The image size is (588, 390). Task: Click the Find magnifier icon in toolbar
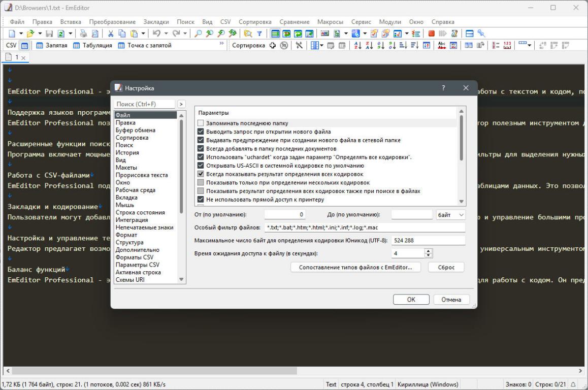[x=198, y=34]
